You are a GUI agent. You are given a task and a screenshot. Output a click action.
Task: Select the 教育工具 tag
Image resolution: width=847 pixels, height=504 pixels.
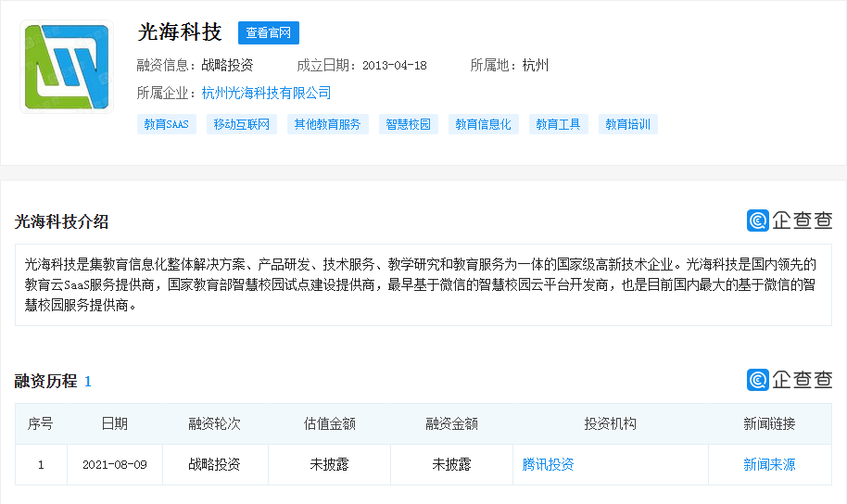point(559,124)
